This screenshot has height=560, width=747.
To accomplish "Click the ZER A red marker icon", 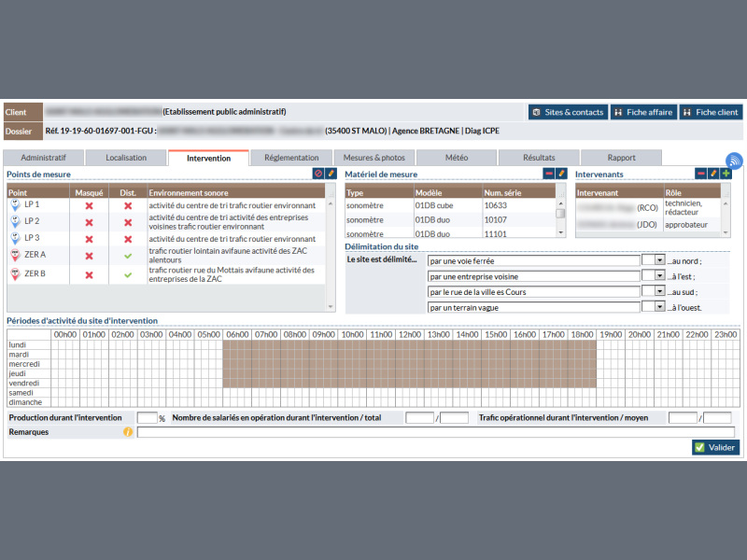I will point(15,255).
